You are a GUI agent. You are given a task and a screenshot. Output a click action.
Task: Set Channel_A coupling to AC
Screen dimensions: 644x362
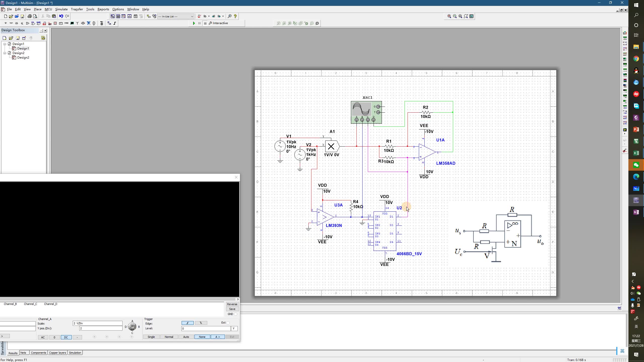[x=43, y=337]
